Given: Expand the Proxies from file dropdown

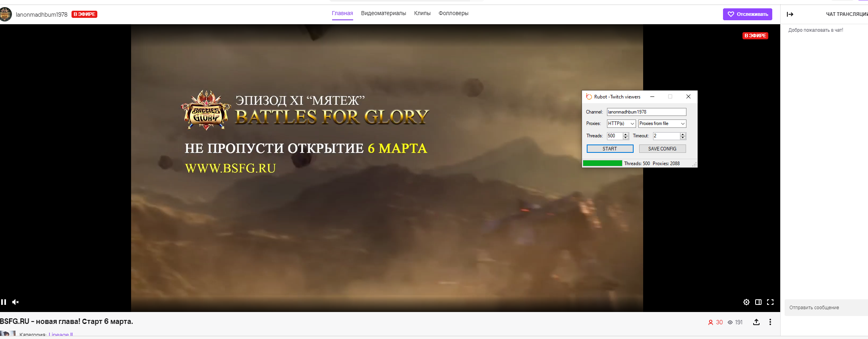Looking at the screenshot, I should coord(682,124).
